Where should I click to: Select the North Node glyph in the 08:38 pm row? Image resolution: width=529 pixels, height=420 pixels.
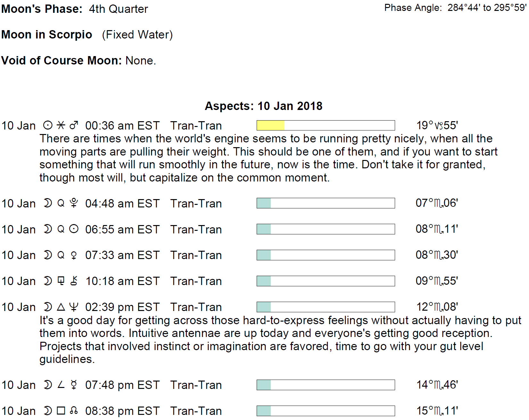click(x=74, y=411)
